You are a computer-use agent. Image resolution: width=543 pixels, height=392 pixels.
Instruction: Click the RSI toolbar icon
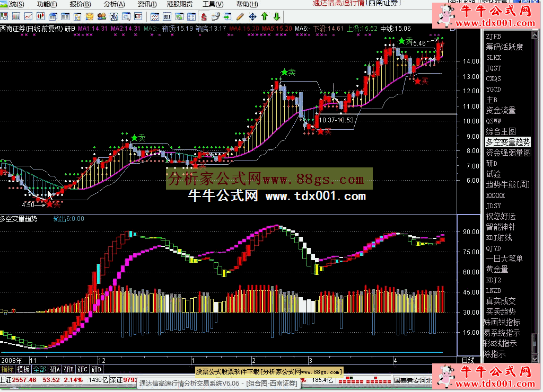[x=167, y=16]
